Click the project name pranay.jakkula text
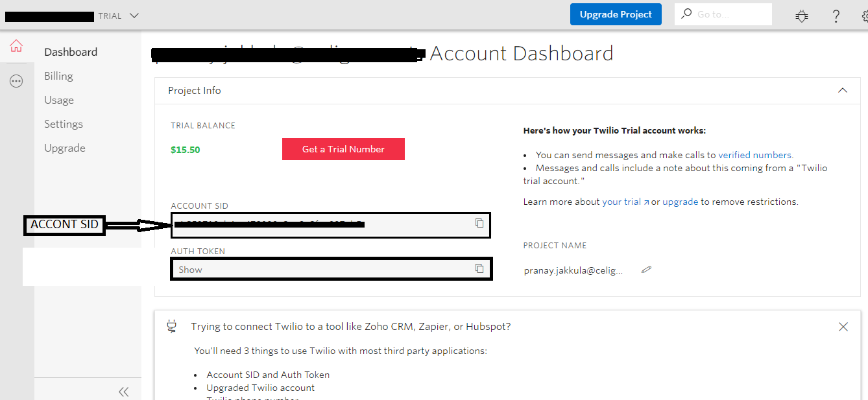 click(x=573, y=271)
